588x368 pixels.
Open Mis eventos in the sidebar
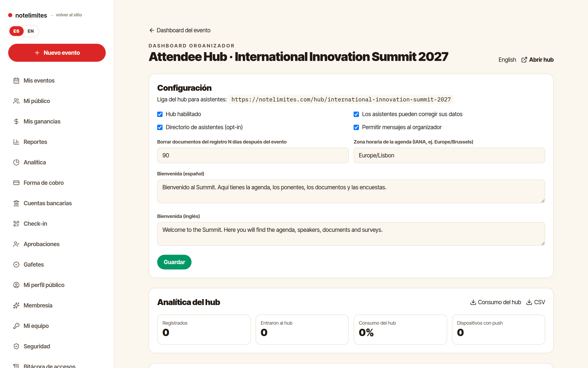pos(57,81)
